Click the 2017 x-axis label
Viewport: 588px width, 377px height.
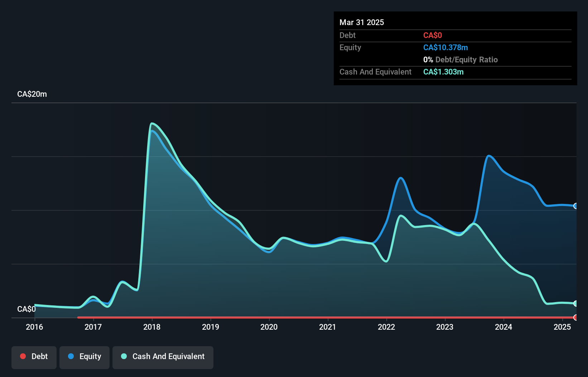click(93, 327)
